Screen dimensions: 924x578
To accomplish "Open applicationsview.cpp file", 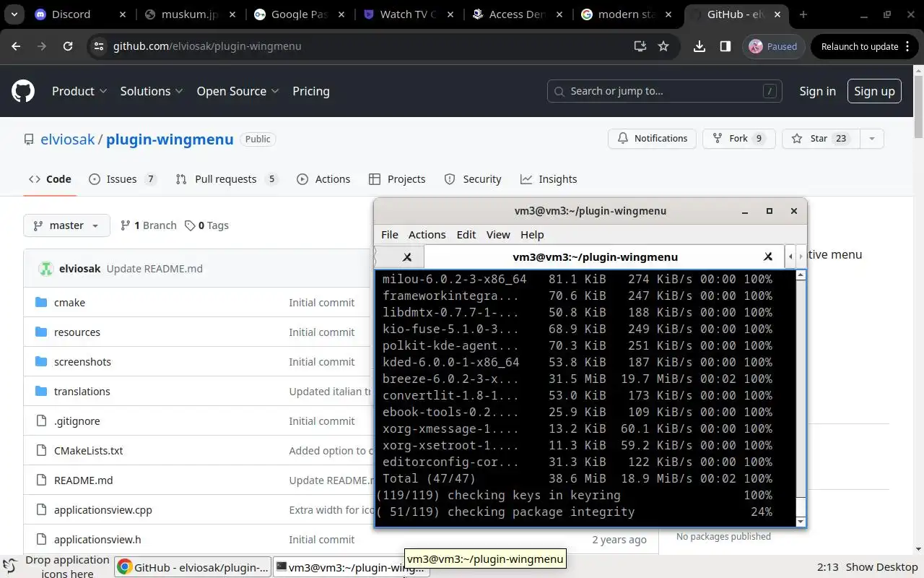I will coord(103,510).
